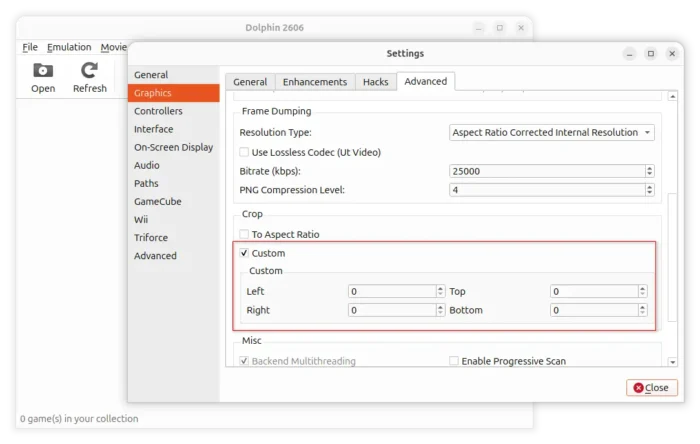Click the Left crop value field

tap(392, 291)
